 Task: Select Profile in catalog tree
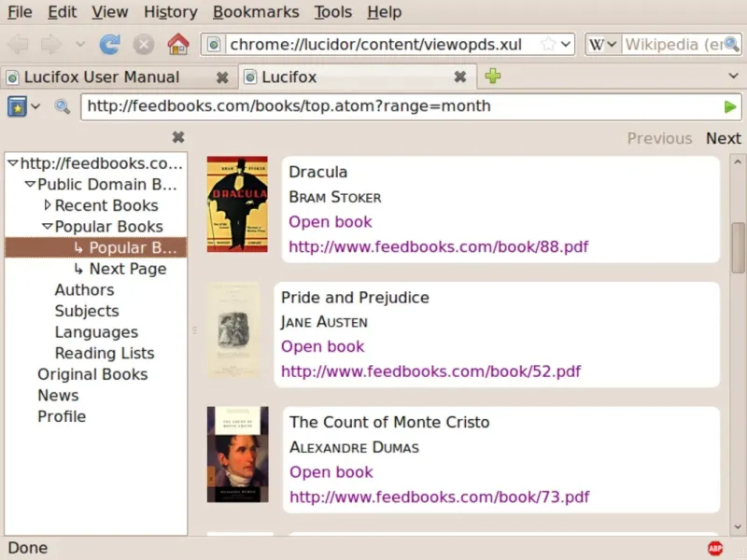click(62, 416)
